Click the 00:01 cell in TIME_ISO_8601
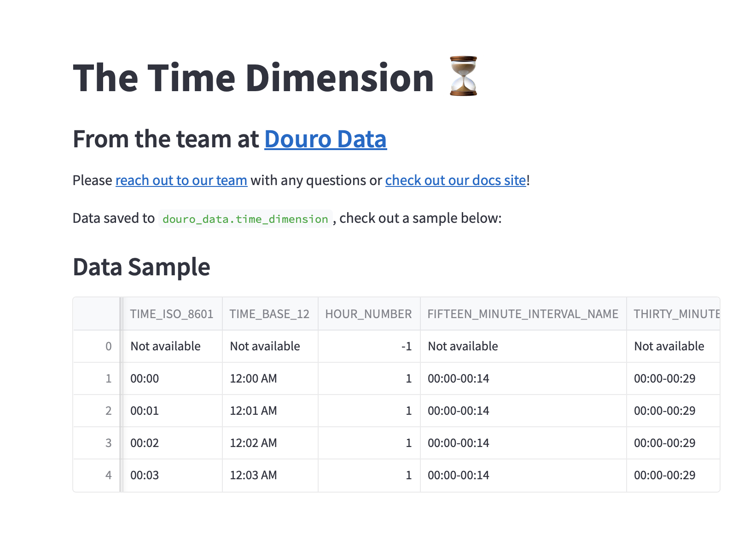 (145, 411)
